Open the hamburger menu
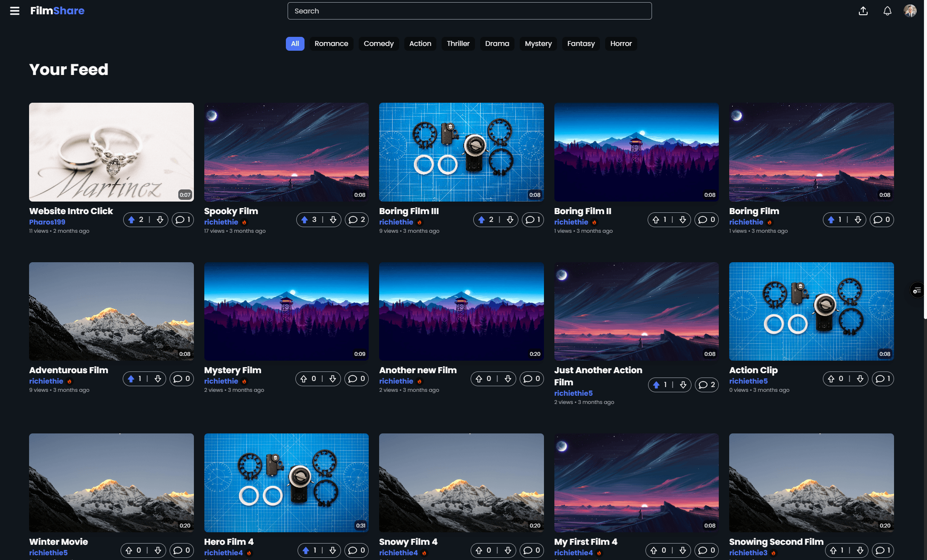 [x=15, y=11]
